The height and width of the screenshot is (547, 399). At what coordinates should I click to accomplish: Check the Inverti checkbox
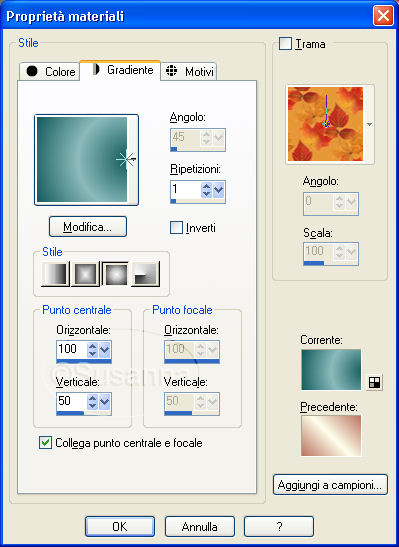[176, 228]
